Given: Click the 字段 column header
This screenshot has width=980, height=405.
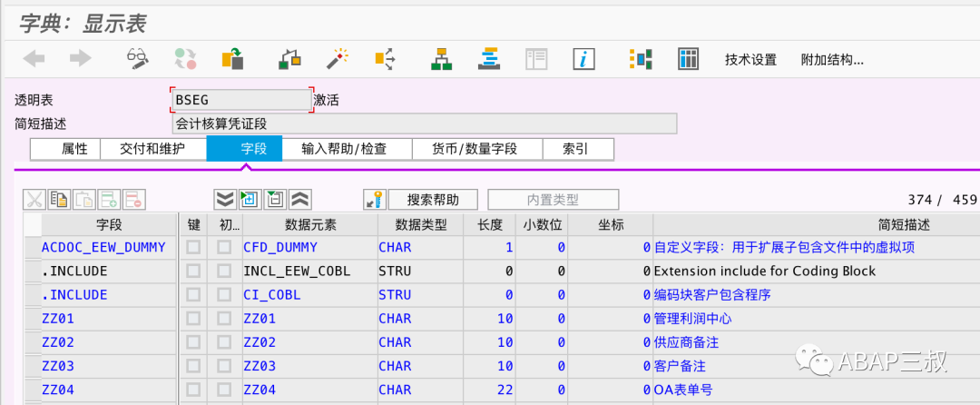Looking at the screenshot, I should click(x=110, y=224).
